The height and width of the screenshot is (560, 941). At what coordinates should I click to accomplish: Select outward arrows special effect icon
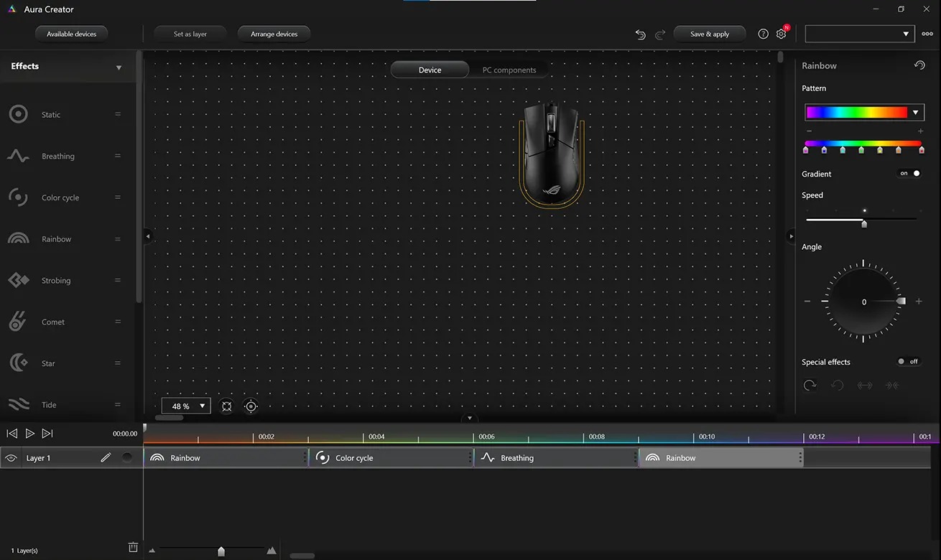pyautogui.click(x=865, y=386)
